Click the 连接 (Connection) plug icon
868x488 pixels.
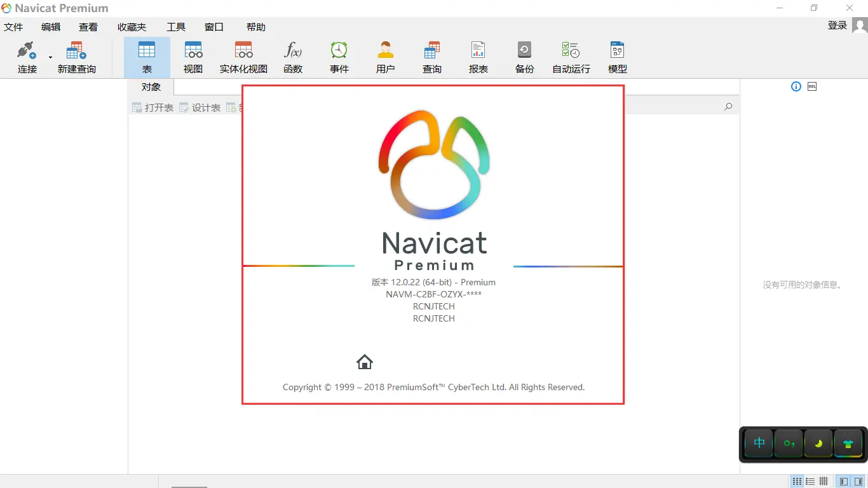pyautogui.click(x=27, y=51)
